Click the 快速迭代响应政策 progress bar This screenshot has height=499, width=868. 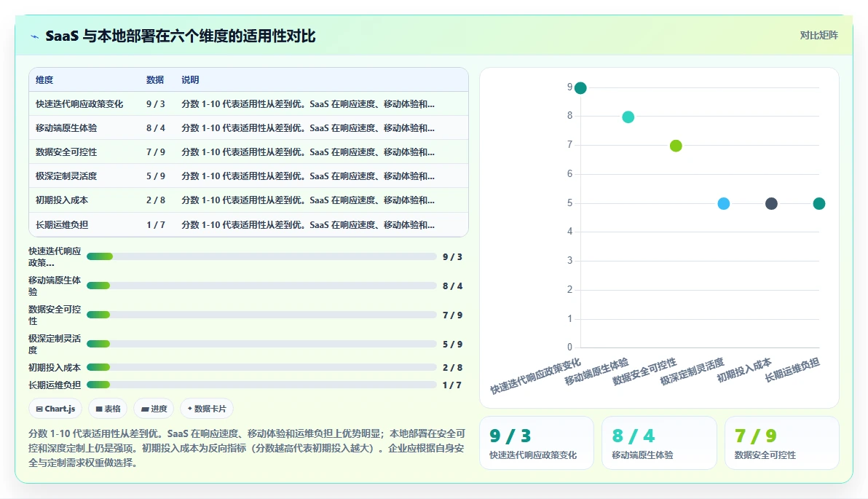(261, 256)
